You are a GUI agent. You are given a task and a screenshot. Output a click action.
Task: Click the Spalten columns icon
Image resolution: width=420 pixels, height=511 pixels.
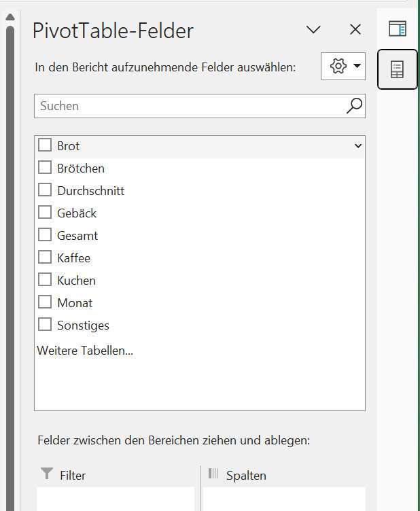point(213,474)
